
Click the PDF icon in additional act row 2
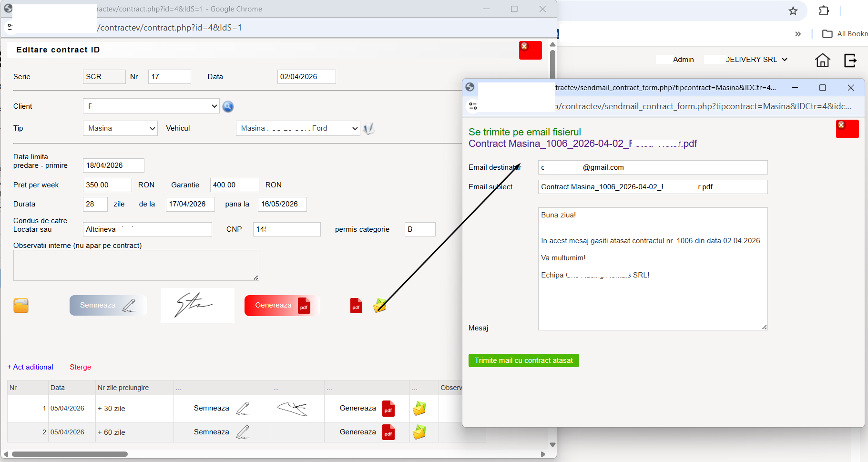click(388, 432)
